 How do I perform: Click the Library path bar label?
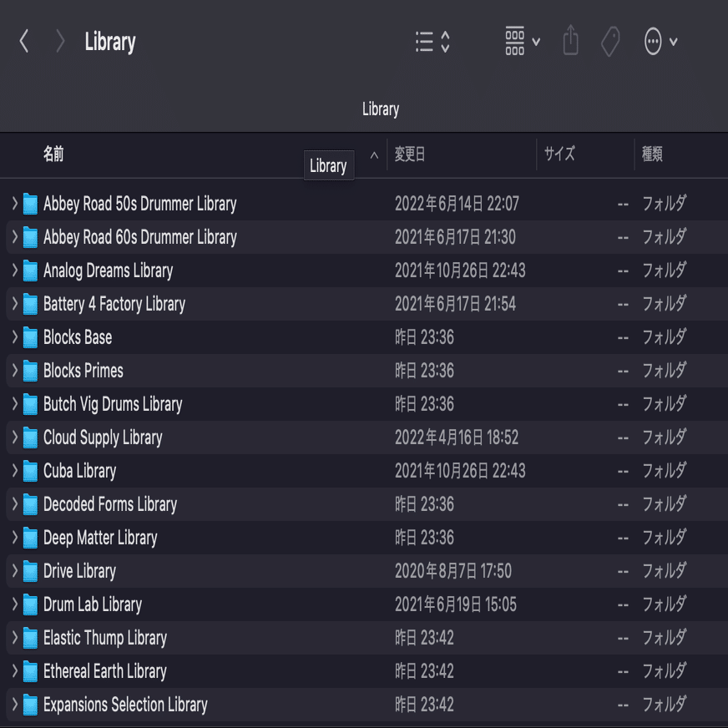pyautogui.click(x=381, y=109)
